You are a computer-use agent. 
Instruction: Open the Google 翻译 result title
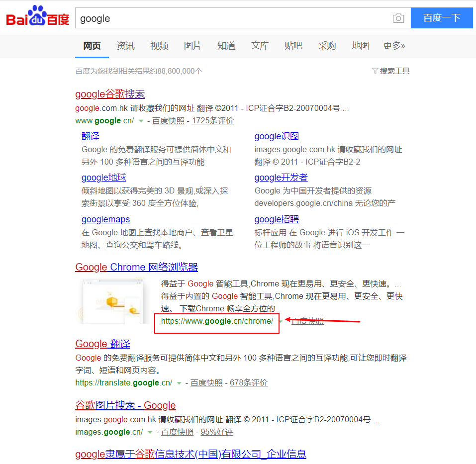pos(102,344)
